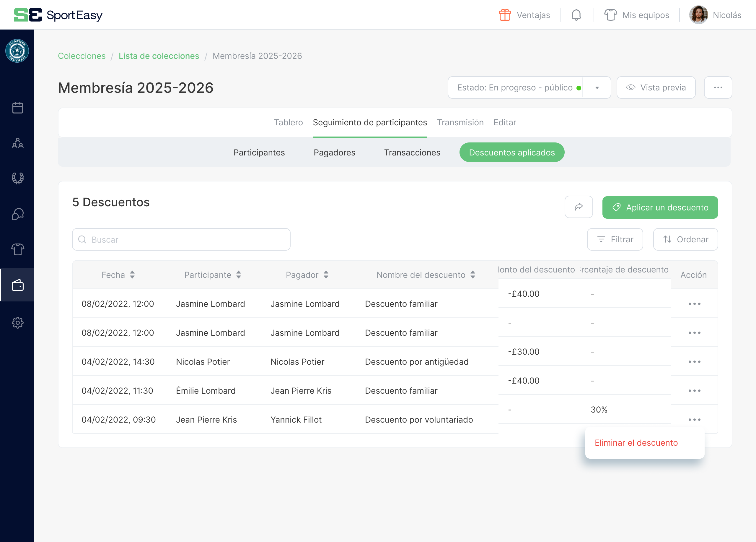Select Eliminar el descuento menu option
The width and height of the screenshot is (756, 542).
636,443
